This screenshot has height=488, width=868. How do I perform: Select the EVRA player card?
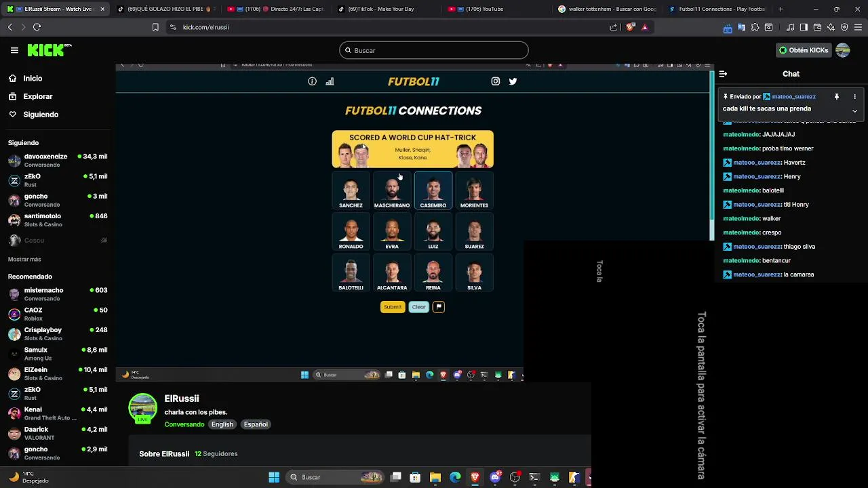[x=392, y=232]
